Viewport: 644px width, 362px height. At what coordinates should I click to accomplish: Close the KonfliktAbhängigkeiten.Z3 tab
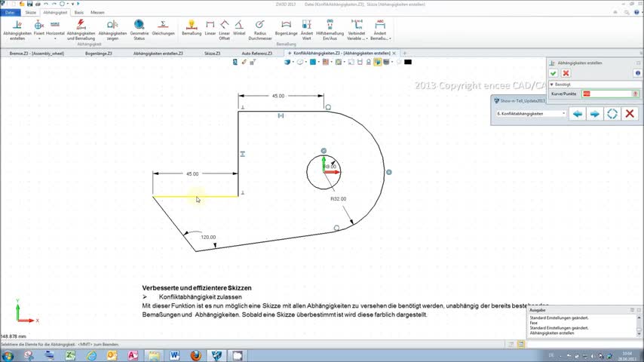(x=394, y=53)
